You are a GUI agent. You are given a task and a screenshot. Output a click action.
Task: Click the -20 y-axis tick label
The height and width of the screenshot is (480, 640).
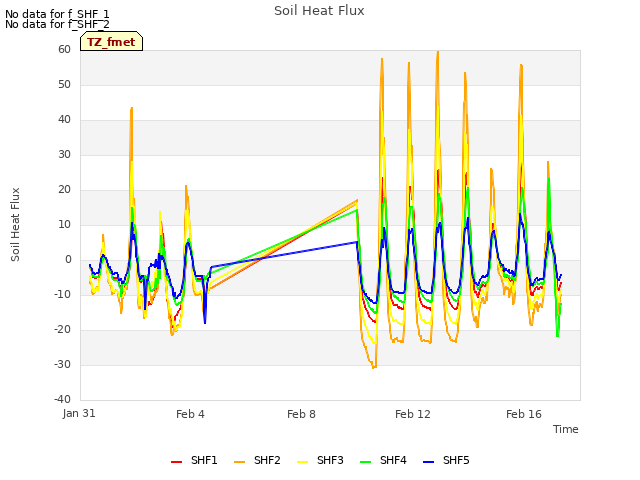tap(62, 329)
